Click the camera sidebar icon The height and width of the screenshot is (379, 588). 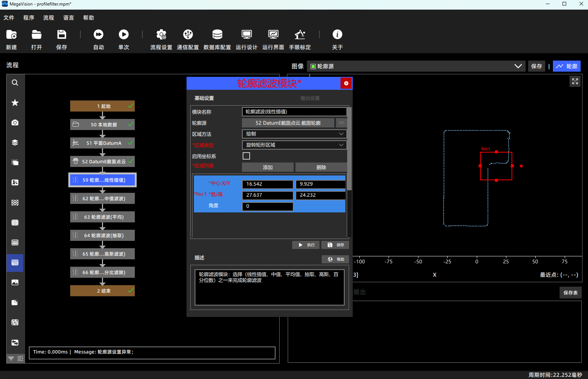15,123
